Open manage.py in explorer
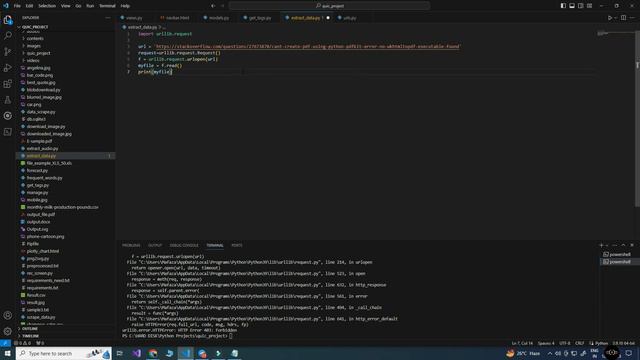 (38, 193)
